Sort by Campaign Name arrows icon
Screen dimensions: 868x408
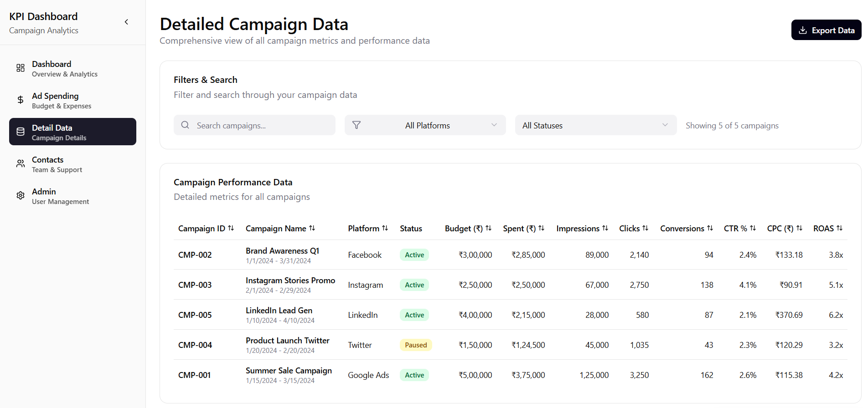tap(312, 228)
